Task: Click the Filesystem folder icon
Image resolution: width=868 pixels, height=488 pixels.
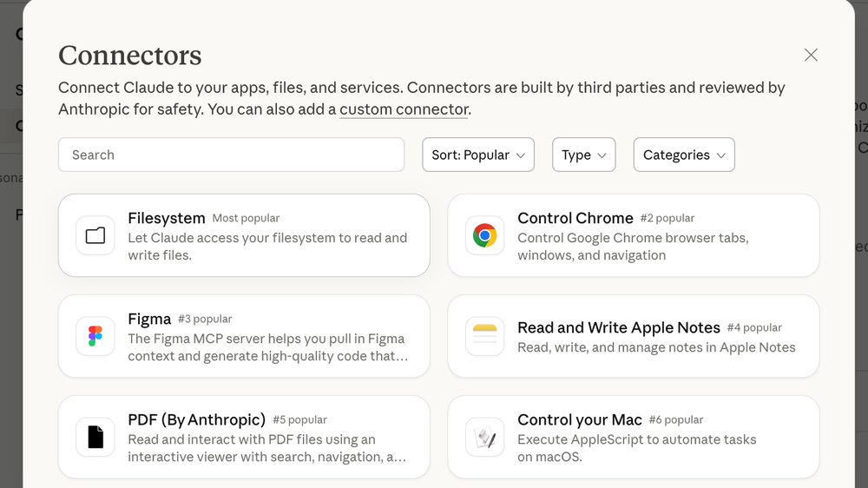Action: (x=95, y=235)
